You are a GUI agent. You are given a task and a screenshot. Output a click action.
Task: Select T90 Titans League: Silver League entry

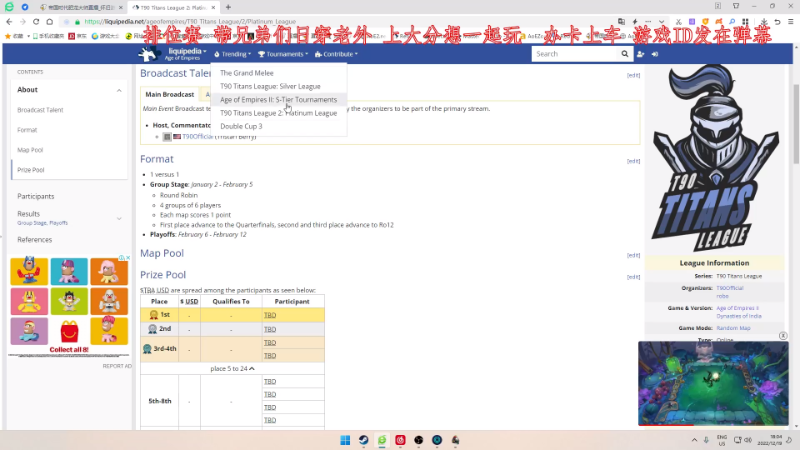pos(270,86)
